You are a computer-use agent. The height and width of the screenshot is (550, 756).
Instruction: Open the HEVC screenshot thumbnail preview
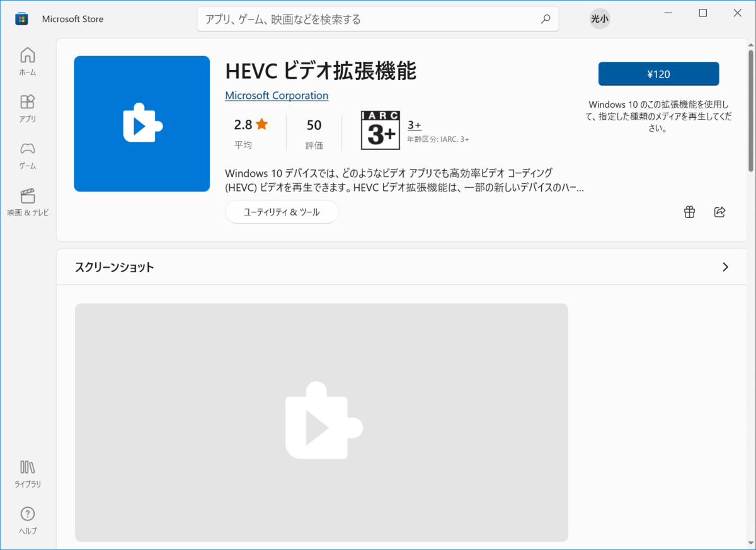[321, 422]
